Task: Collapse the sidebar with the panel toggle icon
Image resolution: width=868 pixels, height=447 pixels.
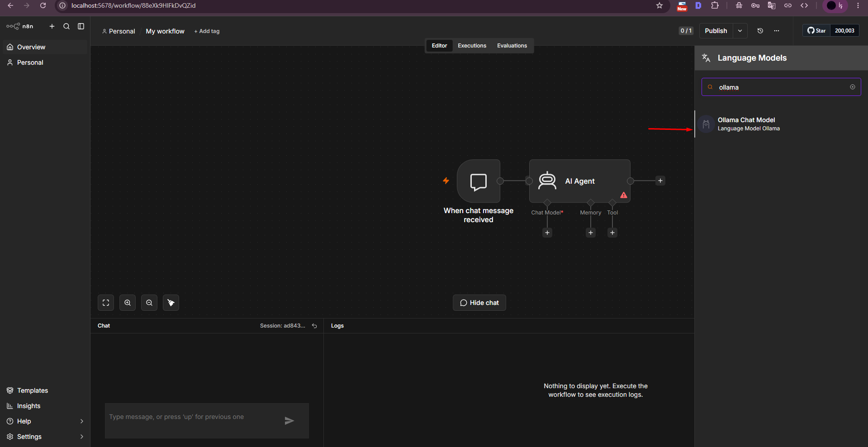Action: pos(81,26)
